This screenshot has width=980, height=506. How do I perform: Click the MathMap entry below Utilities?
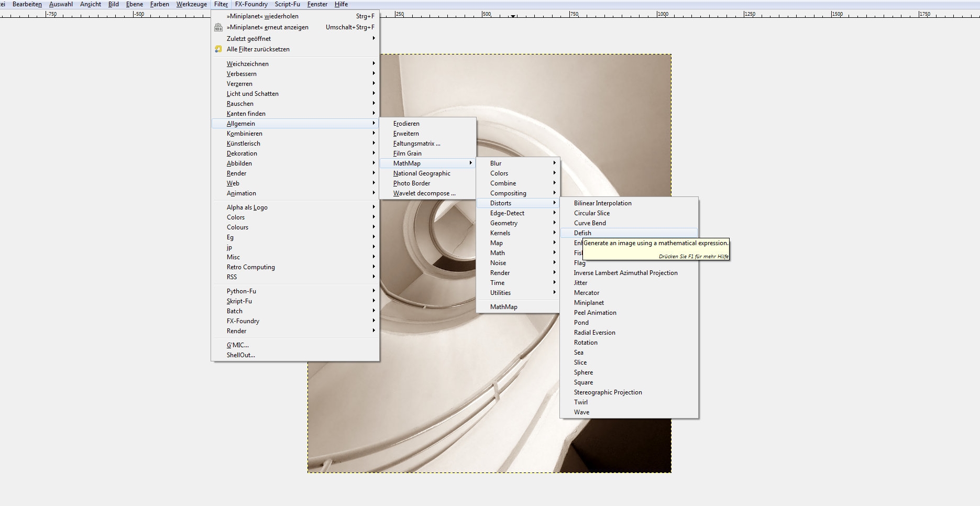tap(503, 307)
